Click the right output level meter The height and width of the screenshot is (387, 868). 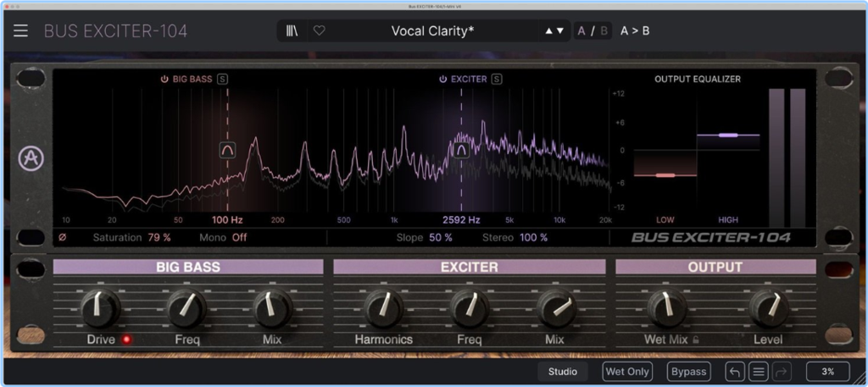[798, 158]
